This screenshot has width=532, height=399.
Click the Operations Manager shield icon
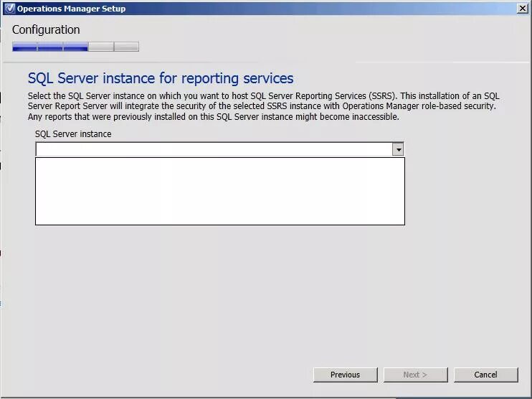click(x=10, y=9)
